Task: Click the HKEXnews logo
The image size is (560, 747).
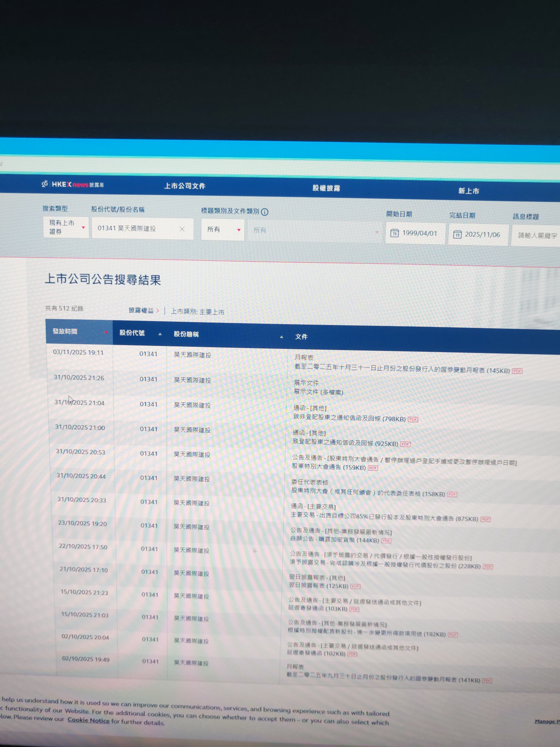Action: click(73, 185)
